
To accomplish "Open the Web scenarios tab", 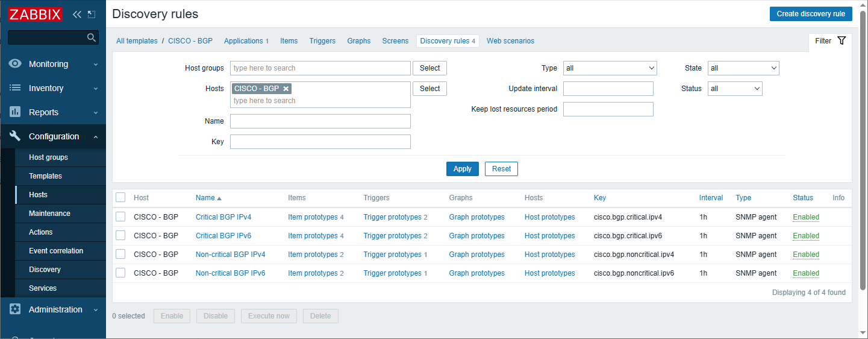I will tap(510, 41).
